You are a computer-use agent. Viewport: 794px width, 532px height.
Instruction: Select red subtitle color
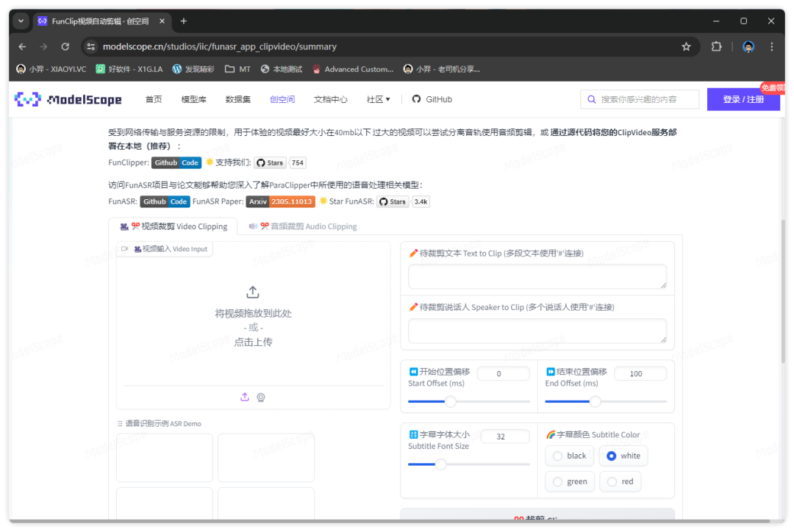[x=620, y=481]
